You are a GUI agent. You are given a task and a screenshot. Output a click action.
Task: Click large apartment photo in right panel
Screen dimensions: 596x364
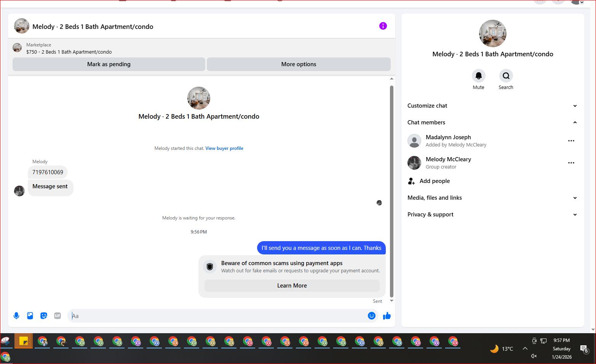(x=493, y=33)
